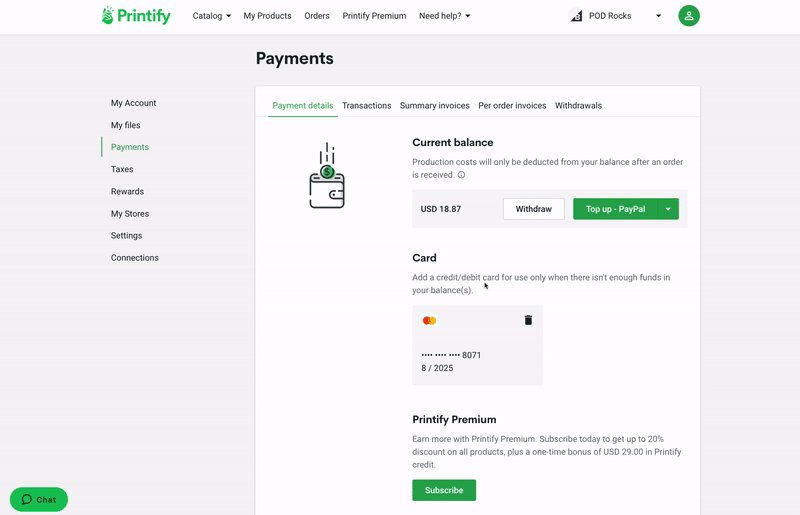Click the wallet illustration

pyautogui.click(x=327, y=176)
